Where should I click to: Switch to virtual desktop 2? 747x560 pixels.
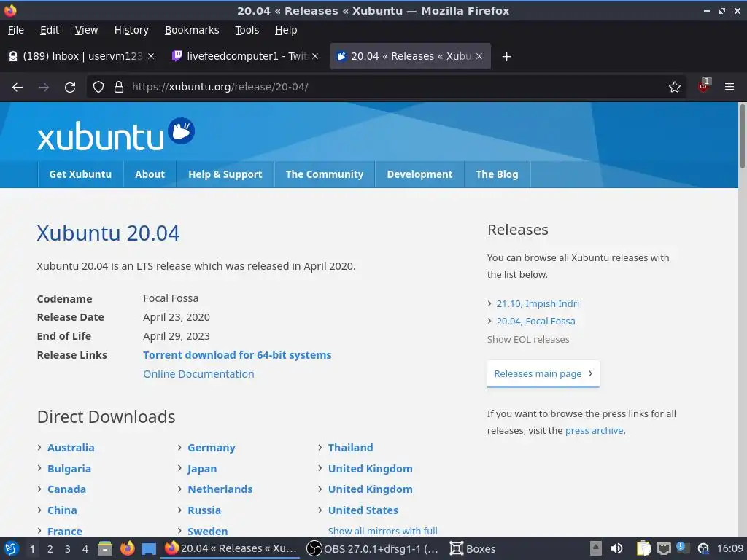point(50,549)
